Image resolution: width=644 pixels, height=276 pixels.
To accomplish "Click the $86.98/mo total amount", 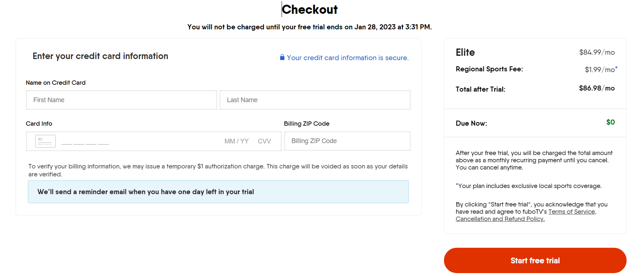I will pos(597,88).
